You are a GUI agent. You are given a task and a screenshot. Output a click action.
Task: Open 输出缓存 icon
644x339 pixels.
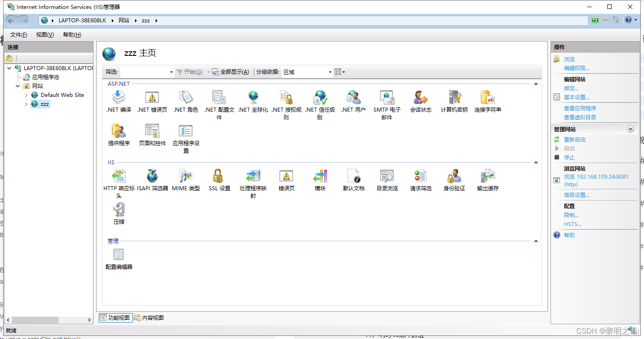(x=487, y=176)
